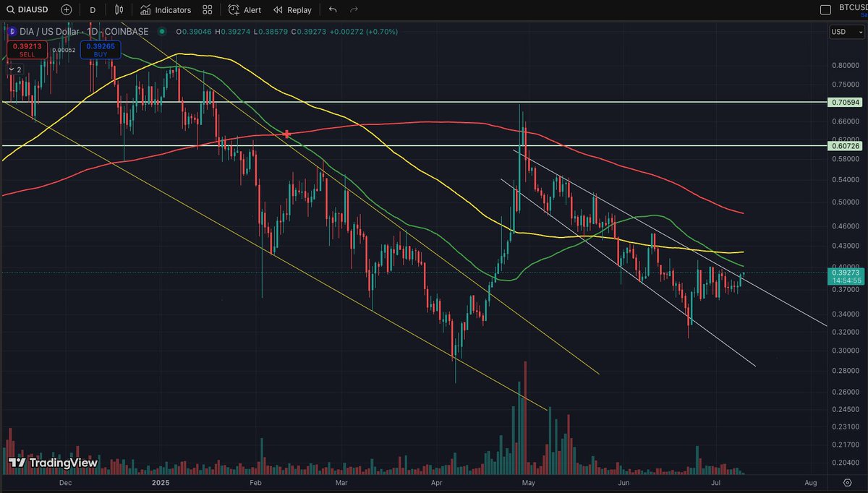This screenshot has width=868, height=493.
Task: Click the green market status dot
Action: pyautogui.click(x=161, y=32)
